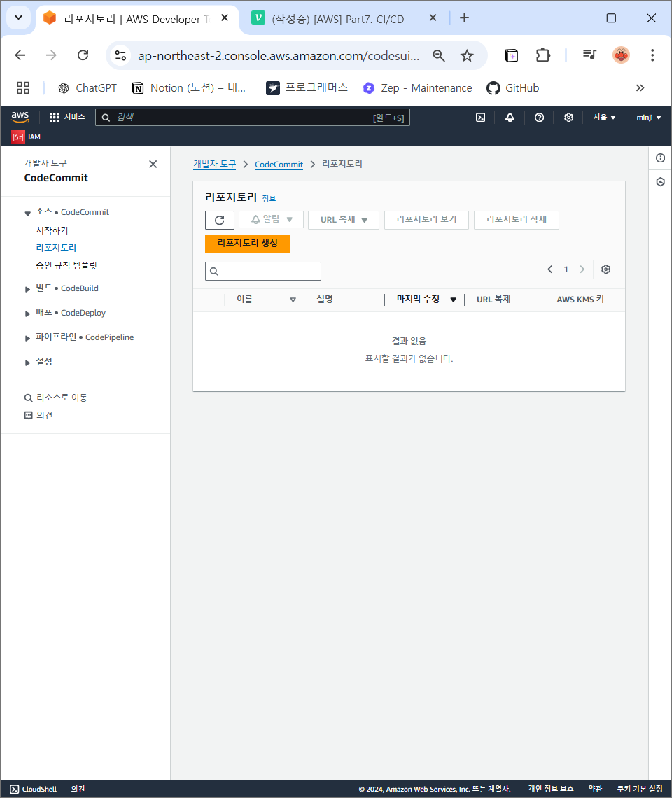This screenshot has height=798, width=672.
Task: Open the hexagon tools icon on right edge
Action: (x=660, y=182)
